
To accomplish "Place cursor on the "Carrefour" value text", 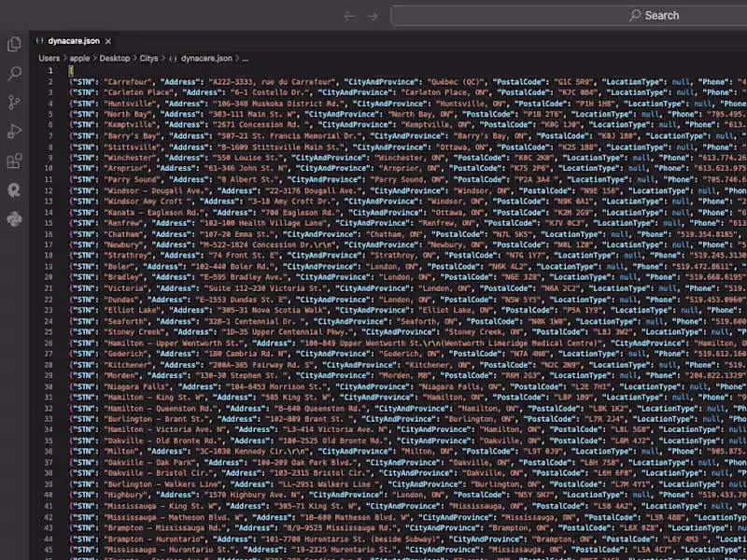I will pyautogui.click(x=125, y=82).
